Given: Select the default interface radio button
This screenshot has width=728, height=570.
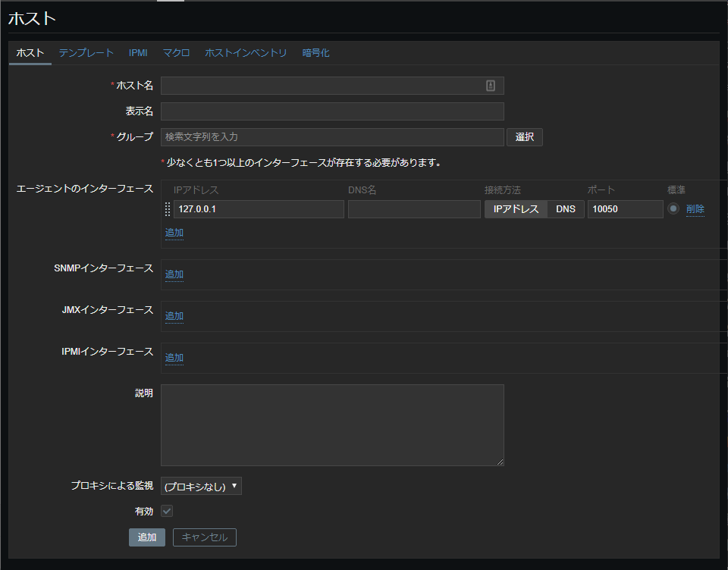Looking at the screenshot, I should click(x=673, y=209).
